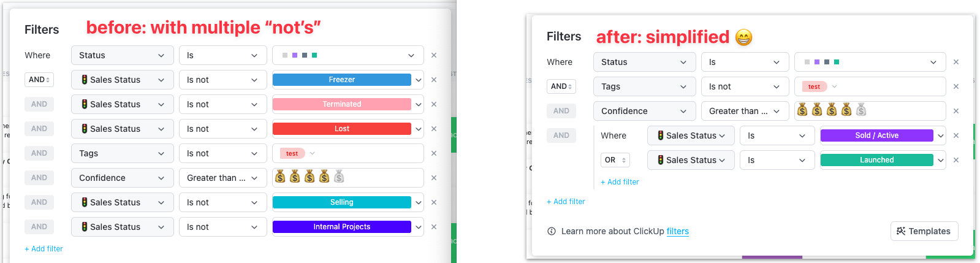Viewport: 980px width, 263px height.
Task: Toggle the AND operator in right panel
Action: coord(561,86)
